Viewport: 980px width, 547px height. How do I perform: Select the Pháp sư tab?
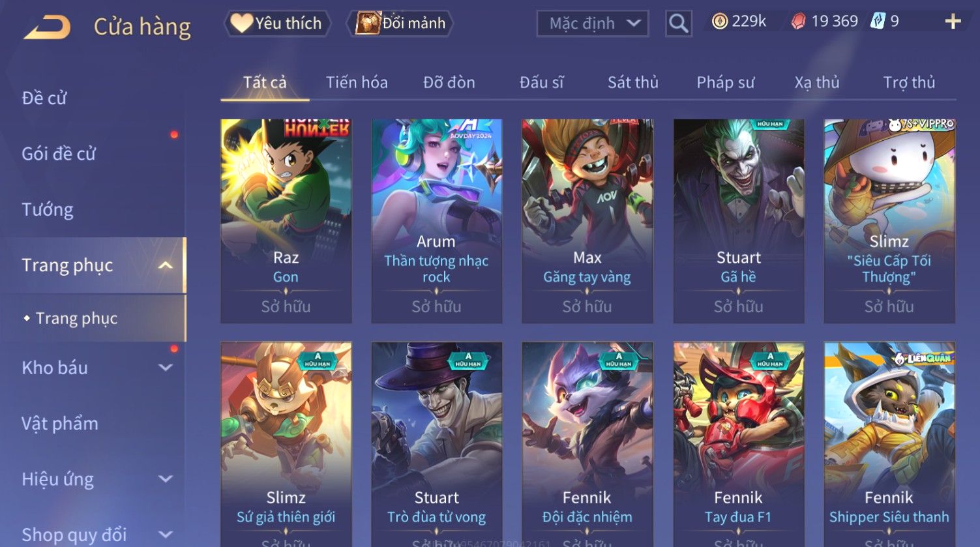tap(725, 82)
